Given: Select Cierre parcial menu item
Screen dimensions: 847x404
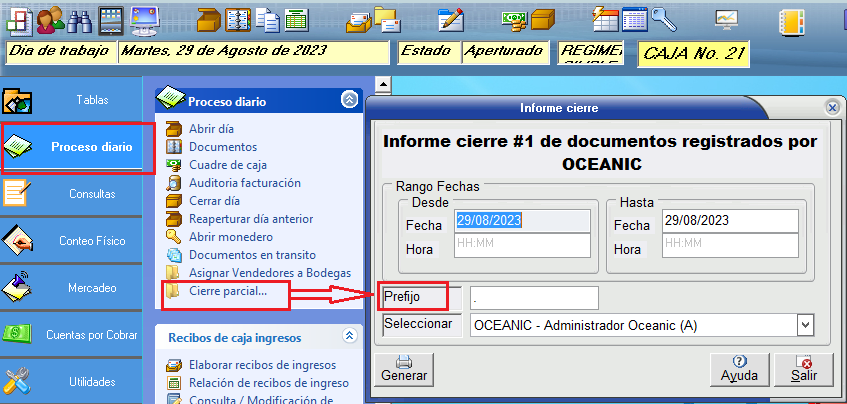Looking at the screenshot, I should pos(228,291).
